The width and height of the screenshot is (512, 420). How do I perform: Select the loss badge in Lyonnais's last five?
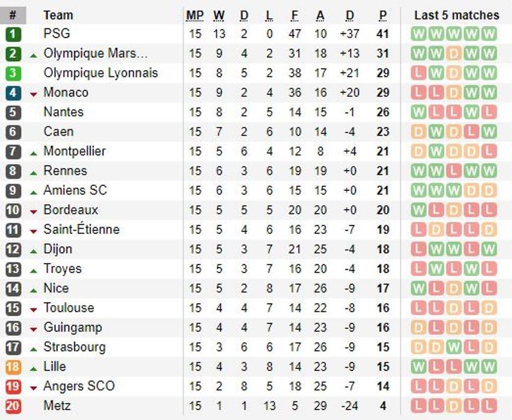418,73
